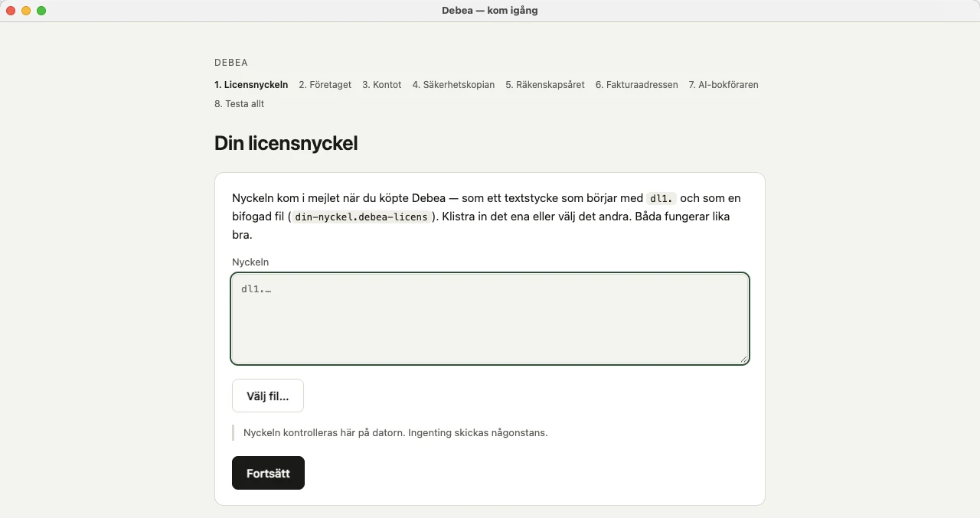Go to step 7. AI-bokföraren

click(723, 85)
